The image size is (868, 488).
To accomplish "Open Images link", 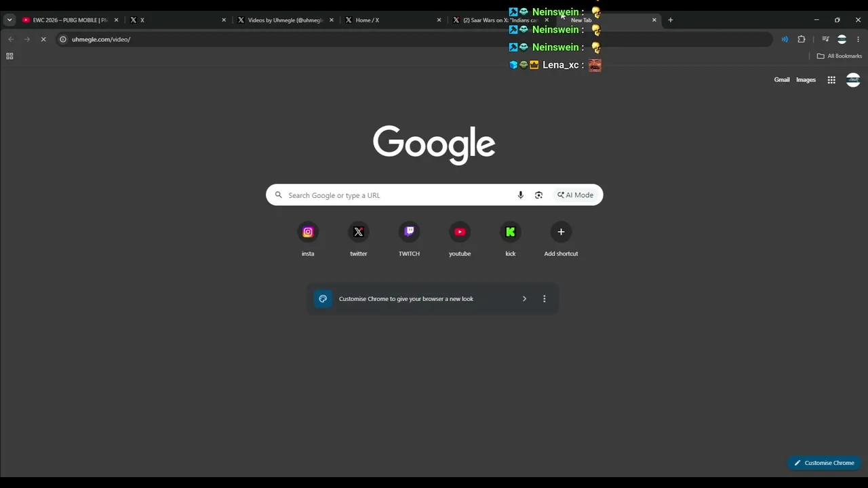I will [x=806, y=80].
